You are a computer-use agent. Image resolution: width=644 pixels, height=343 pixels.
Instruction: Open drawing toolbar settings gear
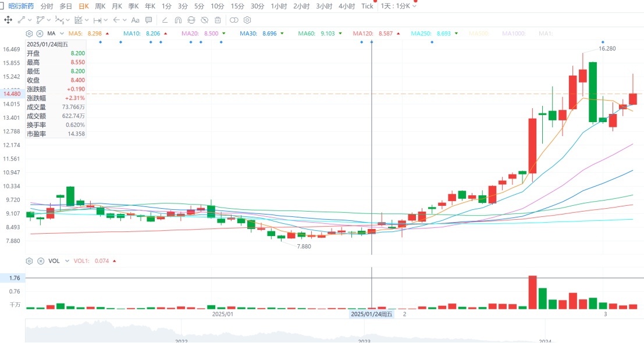[x=247, y=20]
